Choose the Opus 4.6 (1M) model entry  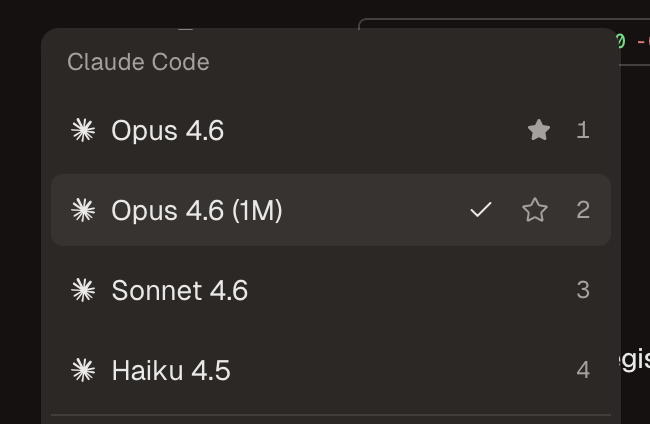[197, 210]
